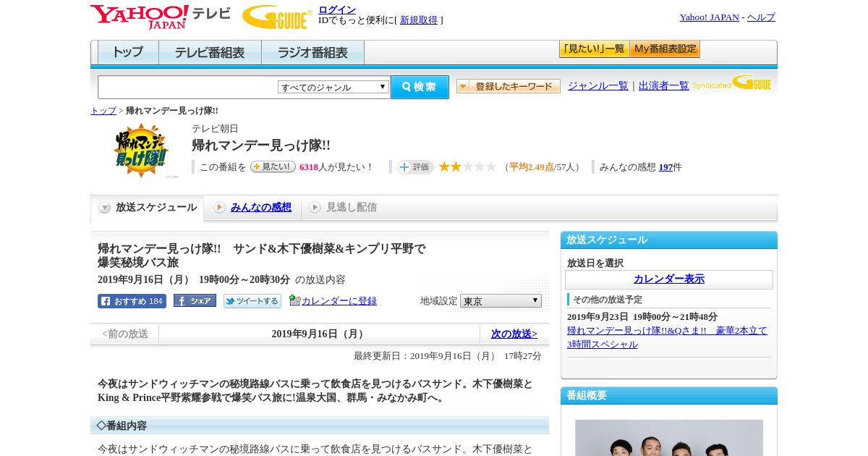Click the 放送日を選択 label
This screenshot has width=868, height=456.
coord(595,263)
